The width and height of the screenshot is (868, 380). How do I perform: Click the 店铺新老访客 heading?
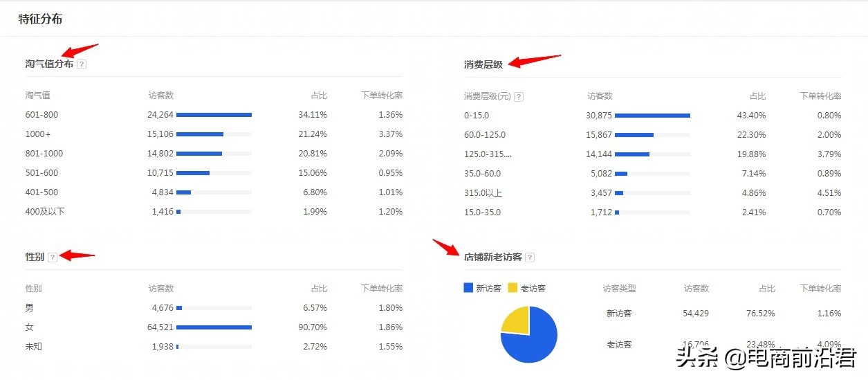(x=493, y=257)
